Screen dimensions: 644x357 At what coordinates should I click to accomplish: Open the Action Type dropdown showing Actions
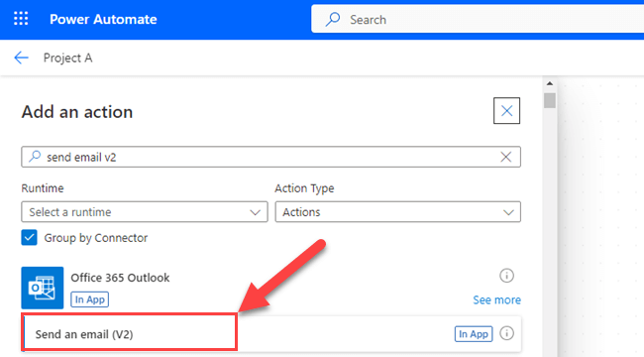(397, 212)
